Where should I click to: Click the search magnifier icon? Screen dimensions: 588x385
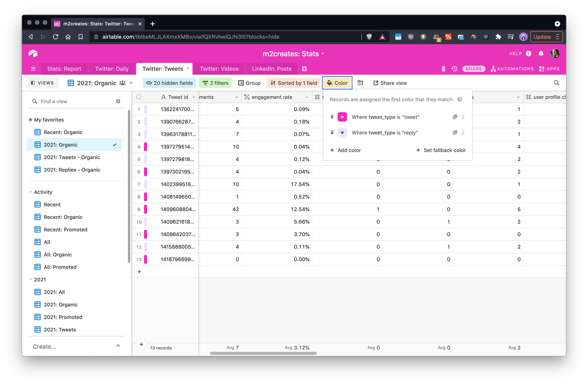[556, 83]
